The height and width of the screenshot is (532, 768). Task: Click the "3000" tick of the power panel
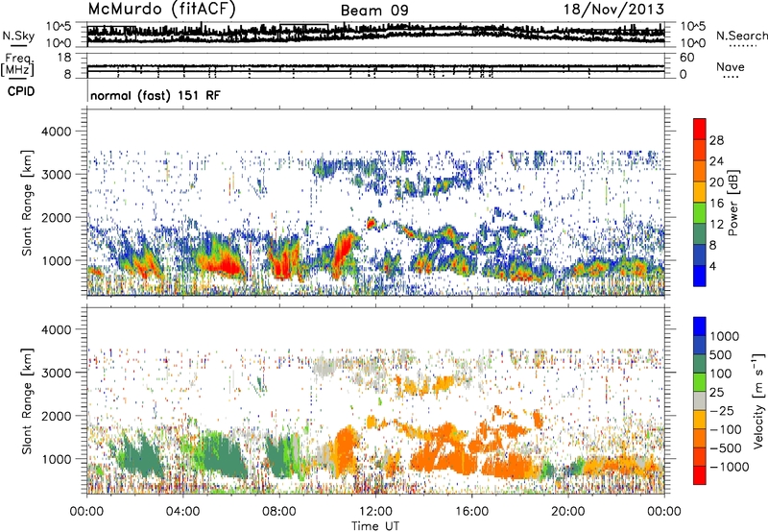click(57, 175)
